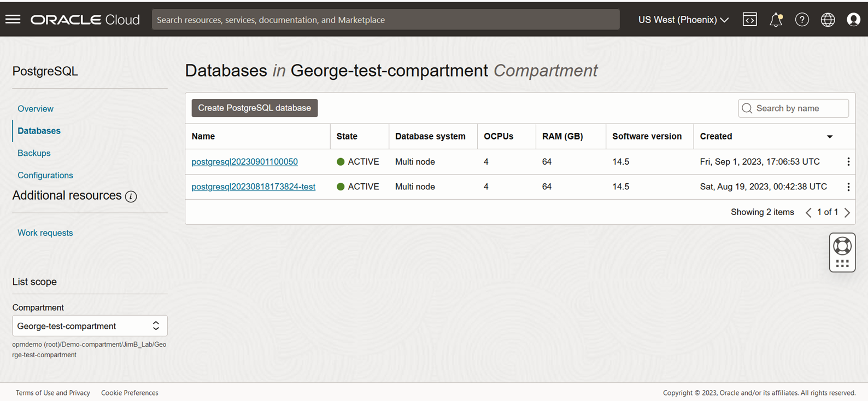Screen dimensions: 868x401
Task: Click the 1 of 1 page indicator
Action: point(827,212)
